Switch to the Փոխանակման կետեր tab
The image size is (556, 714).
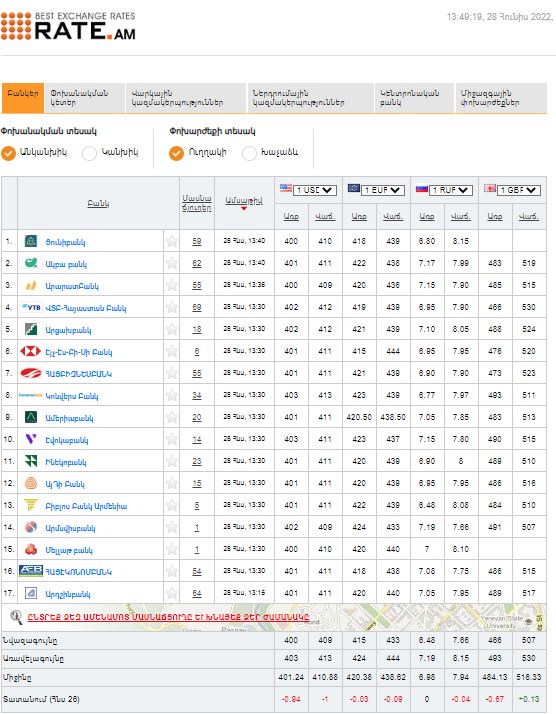click(85, 98)
